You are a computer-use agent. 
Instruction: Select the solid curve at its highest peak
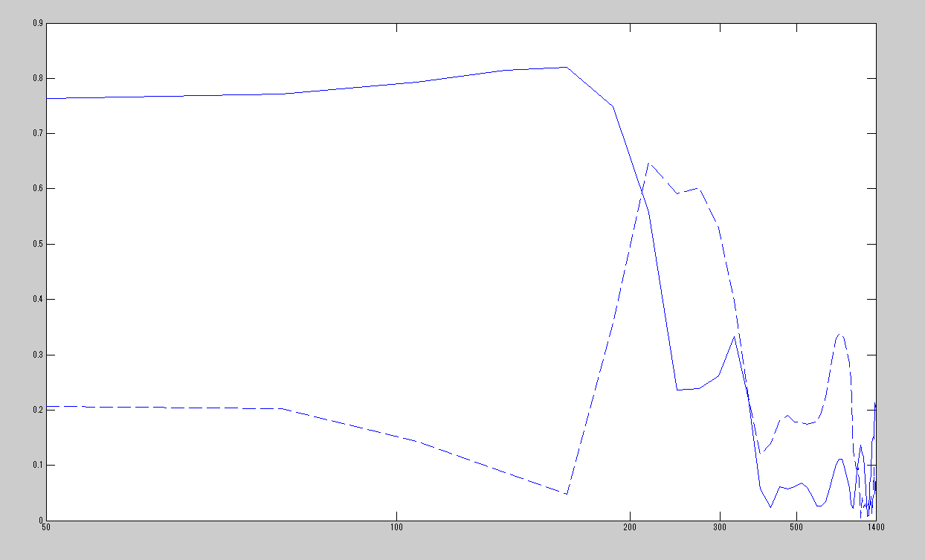click(567, 67)
